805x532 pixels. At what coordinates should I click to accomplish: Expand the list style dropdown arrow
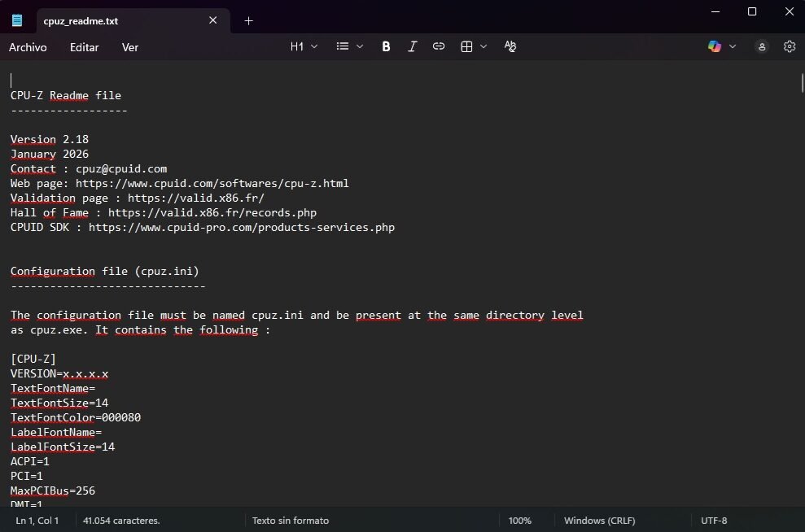pos(360,47)
